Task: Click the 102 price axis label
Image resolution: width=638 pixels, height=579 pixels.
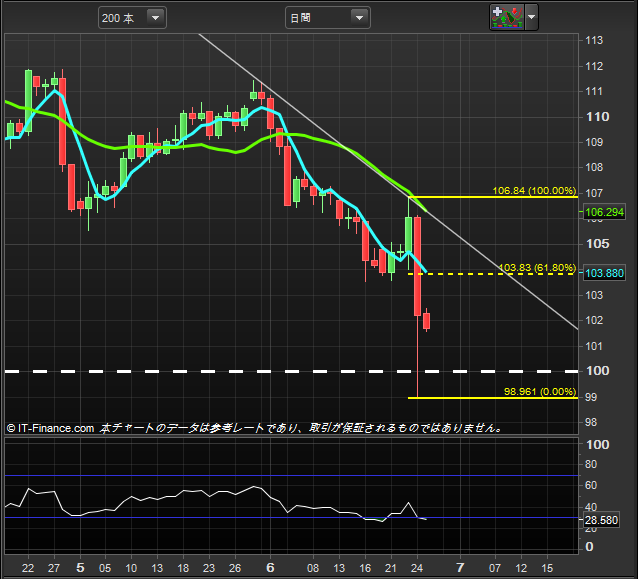Action: pyautogui.click(x=594, y=320)
